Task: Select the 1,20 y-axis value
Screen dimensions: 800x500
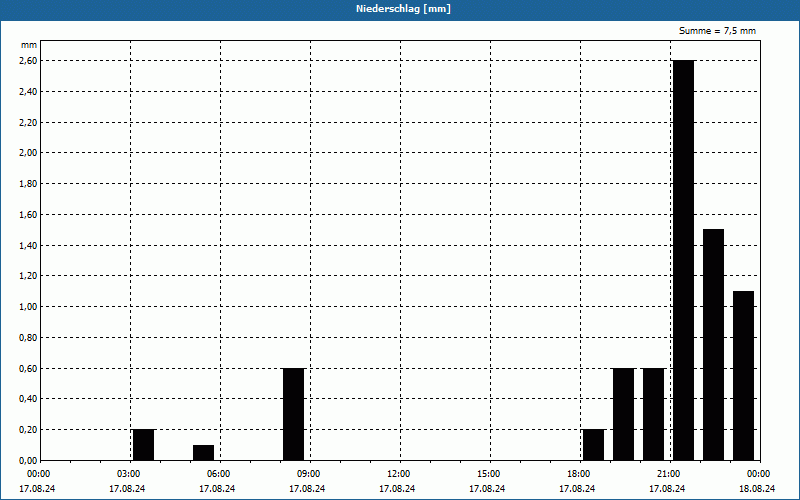Action: pyautogui.click(x=28, y=276)
